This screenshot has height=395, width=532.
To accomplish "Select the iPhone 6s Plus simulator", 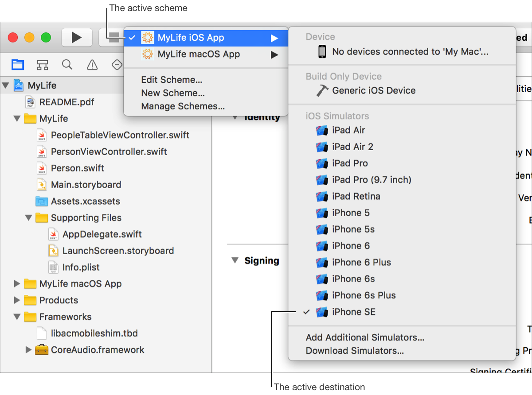I will coord(364,295).
